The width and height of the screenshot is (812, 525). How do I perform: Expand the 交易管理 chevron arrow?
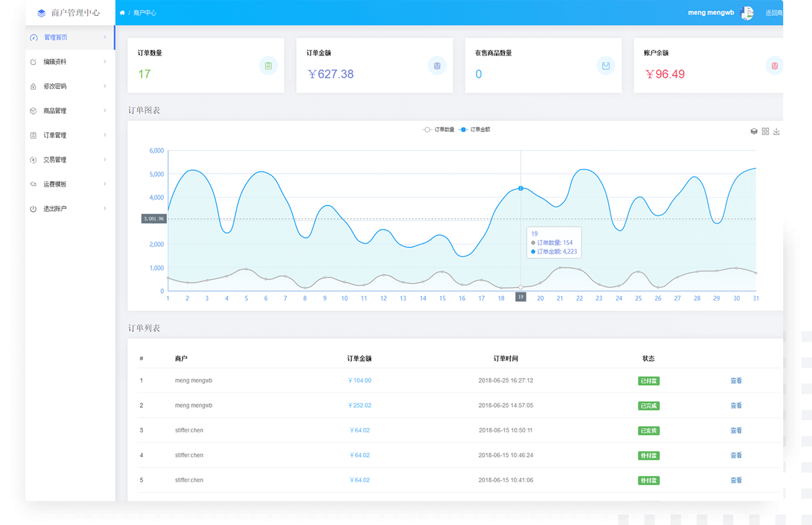(105, 160)
